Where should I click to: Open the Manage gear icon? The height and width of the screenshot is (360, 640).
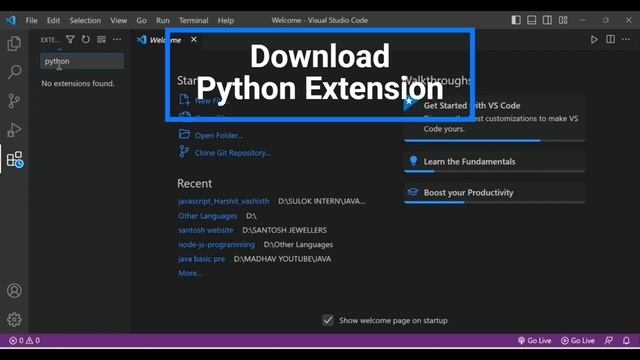(14, 320)
